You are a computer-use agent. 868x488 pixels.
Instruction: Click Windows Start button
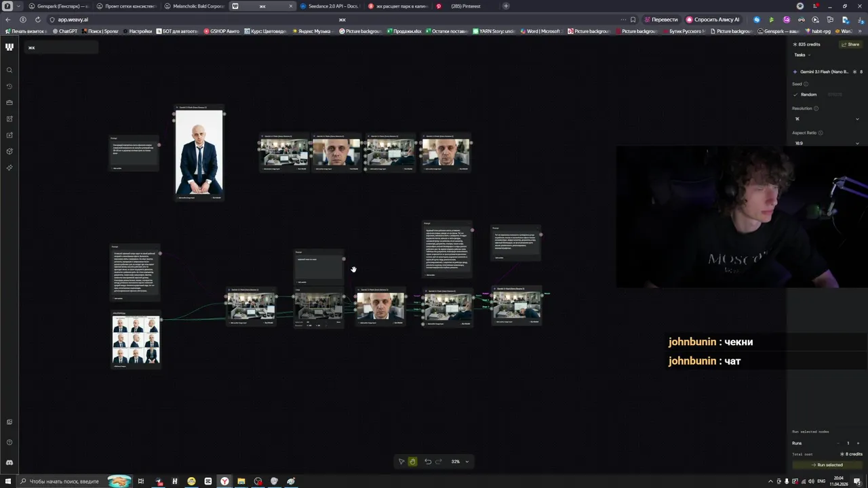(7, 481)
